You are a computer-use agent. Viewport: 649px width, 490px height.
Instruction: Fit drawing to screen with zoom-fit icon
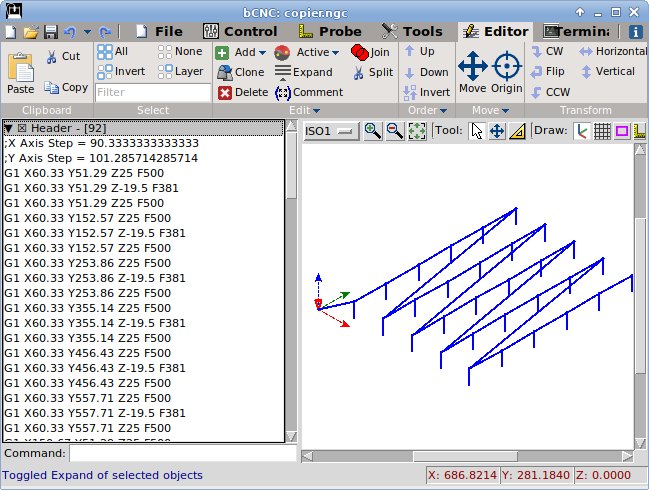pyautogui.click(x=417, y=131)
